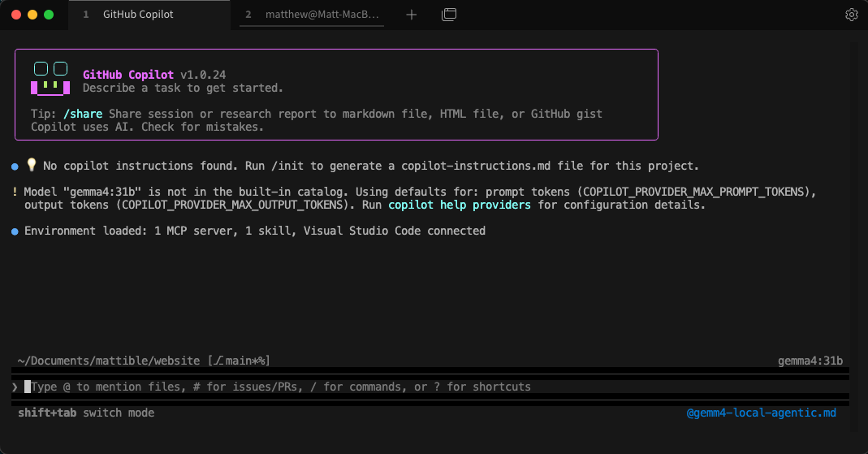The height and width of the screenshot is (454, 868).
Task: Click COPILOT_PROVIDER_MAX_OUTPUT_TOKENS variable text
Action: click(232, 205)
